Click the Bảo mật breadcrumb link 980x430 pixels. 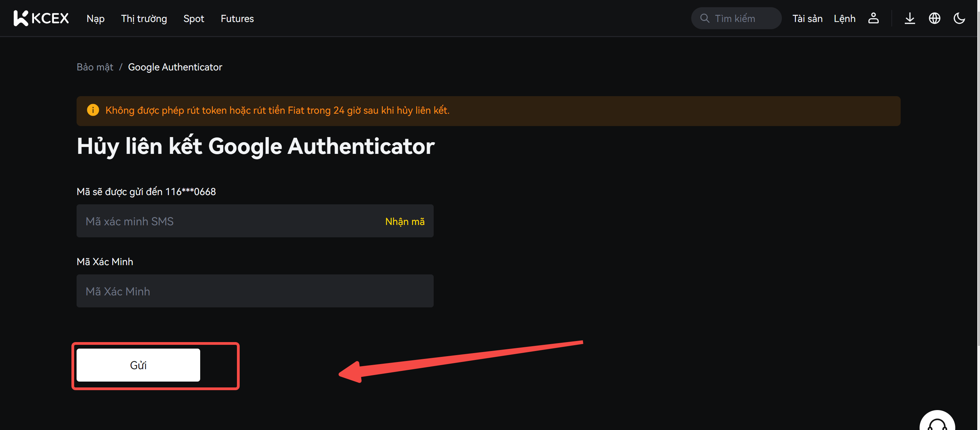95,67
